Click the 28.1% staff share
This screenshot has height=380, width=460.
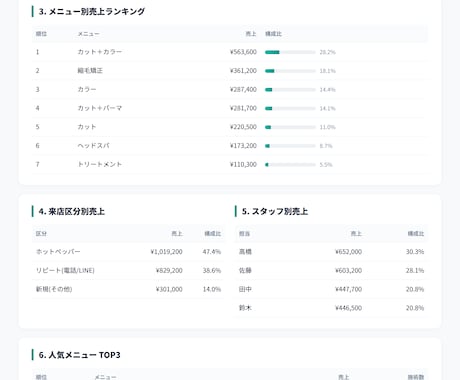415,270
